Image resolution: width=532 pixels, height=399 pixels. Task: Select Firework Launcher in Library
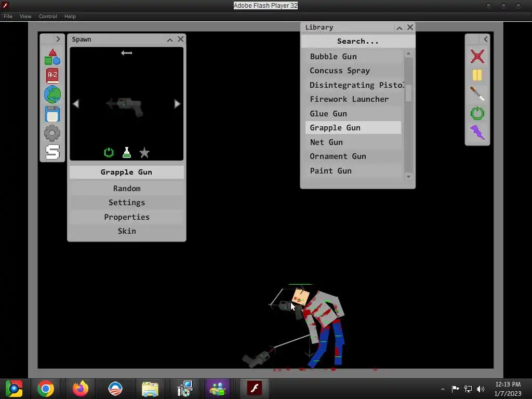tap(353, 99)
